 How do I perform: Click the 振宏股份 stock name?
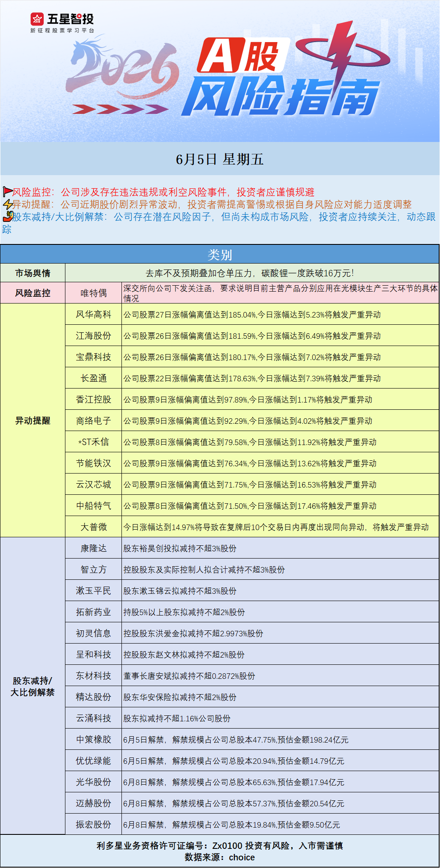(x=93, y=824)
